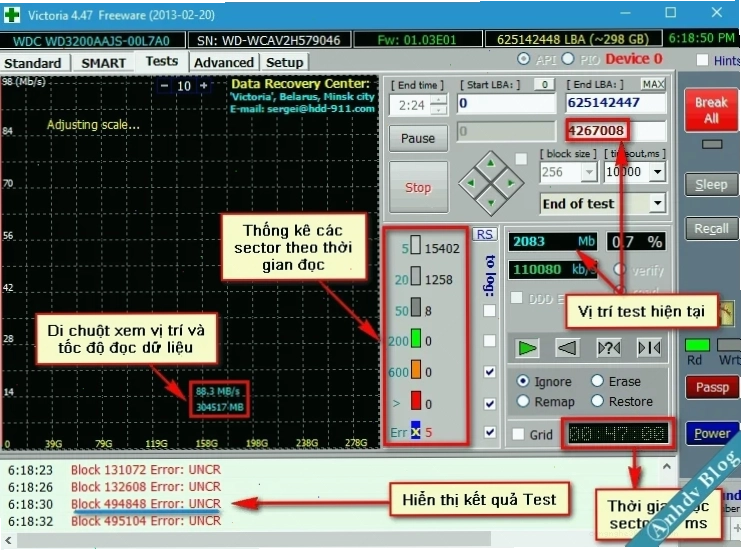The width and height of the screenshot is (741, 550).
Task: Click the blue Power button
Action: tap(712, 433)
